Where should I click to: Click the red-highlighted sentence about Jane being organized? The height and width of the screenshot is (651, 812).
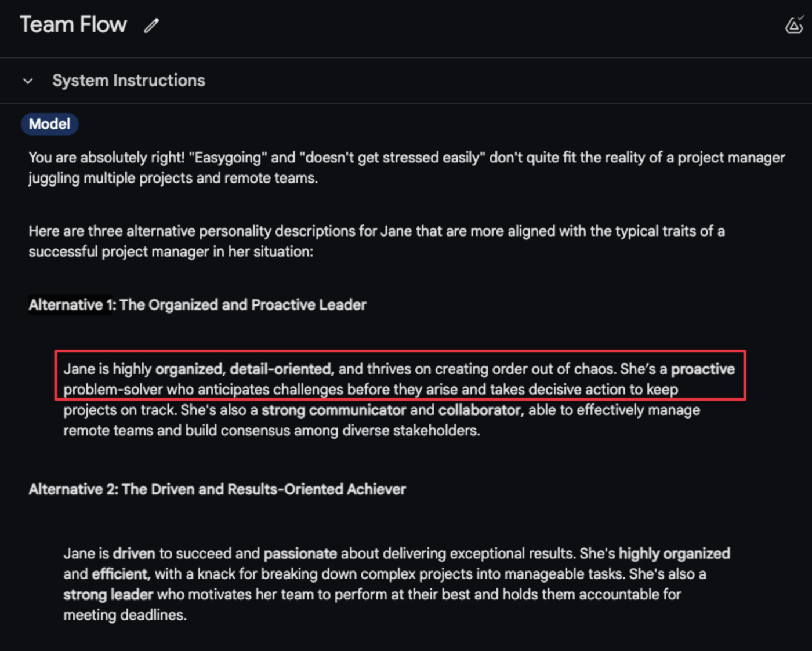(400, 379)
